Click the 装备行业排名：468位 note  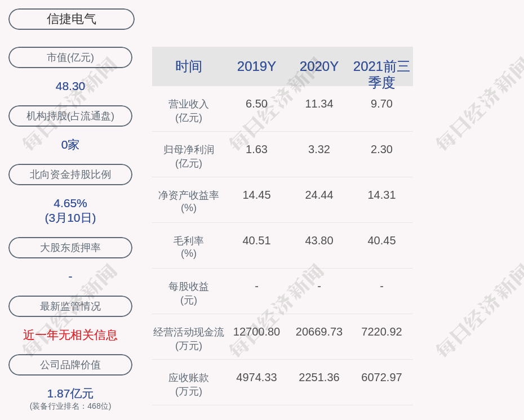70,406
